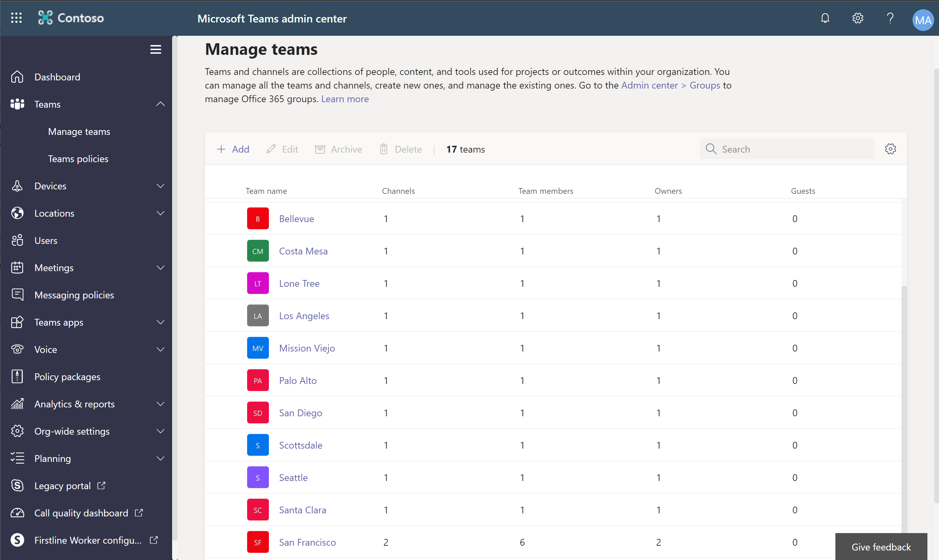Select the Teams policies tab item

coord(78,158)
